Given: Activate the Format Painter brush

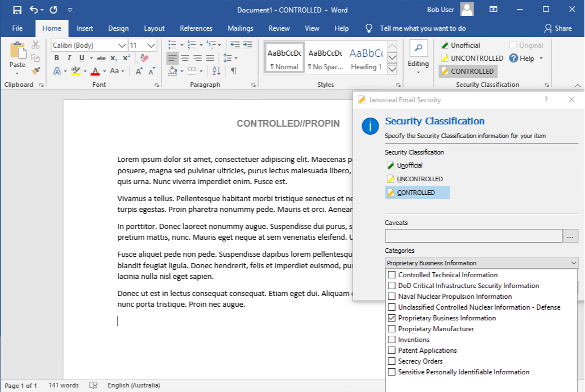Looking at the screenshot, I should click(35, 70).
